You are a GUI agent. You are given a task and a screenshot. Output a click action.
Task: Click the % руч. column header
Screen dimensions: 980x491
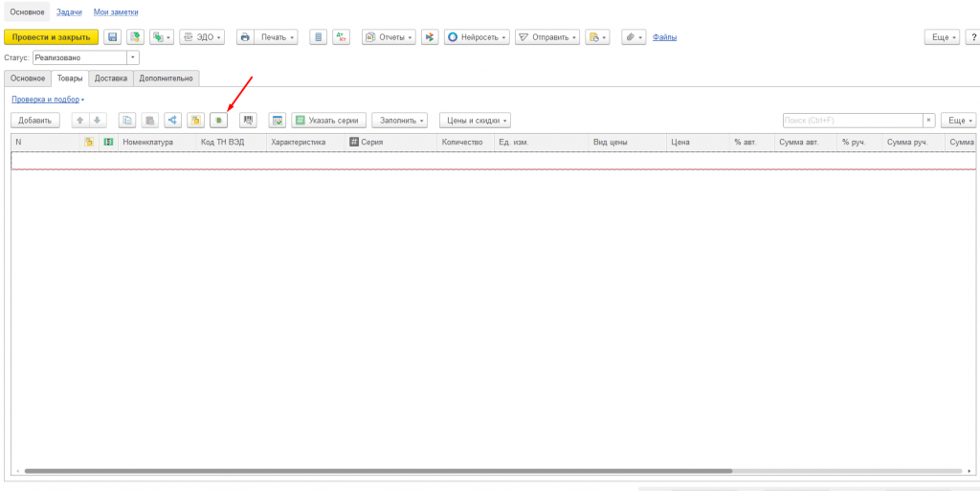(859, 143)
